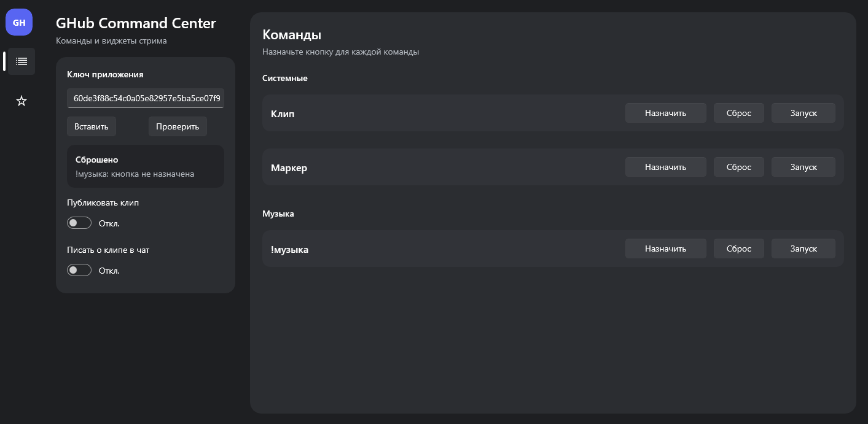
Task: Click the Вставить button
Action: tap(92, 126)
